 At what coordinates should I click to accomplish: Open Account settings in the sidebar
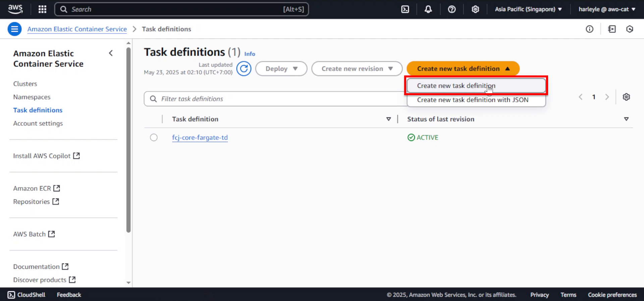[x=38, y=123]
